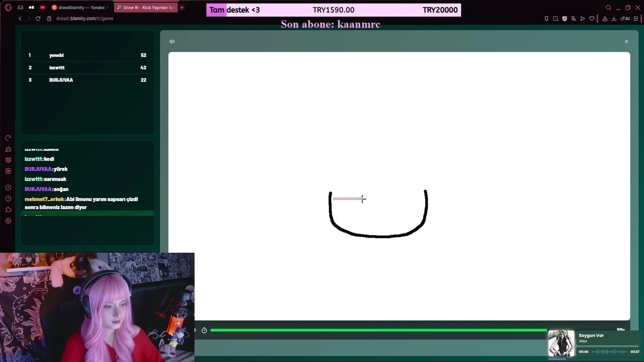Image resolution: width=644 pixels, height=362 pixels.
Task: Go forward in browser history
Action: pyautogui.click(x=29, y=19)
